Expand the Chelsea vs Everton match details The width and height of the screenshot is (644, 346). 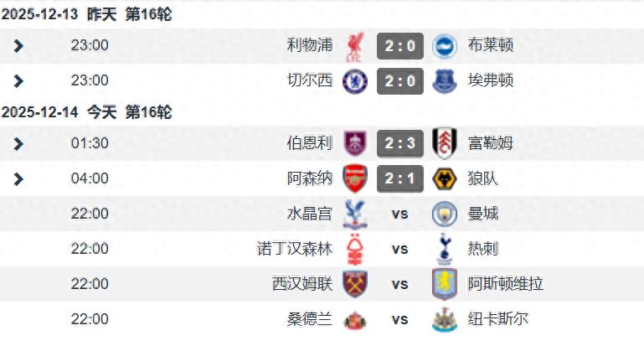(x=18, y=81)
